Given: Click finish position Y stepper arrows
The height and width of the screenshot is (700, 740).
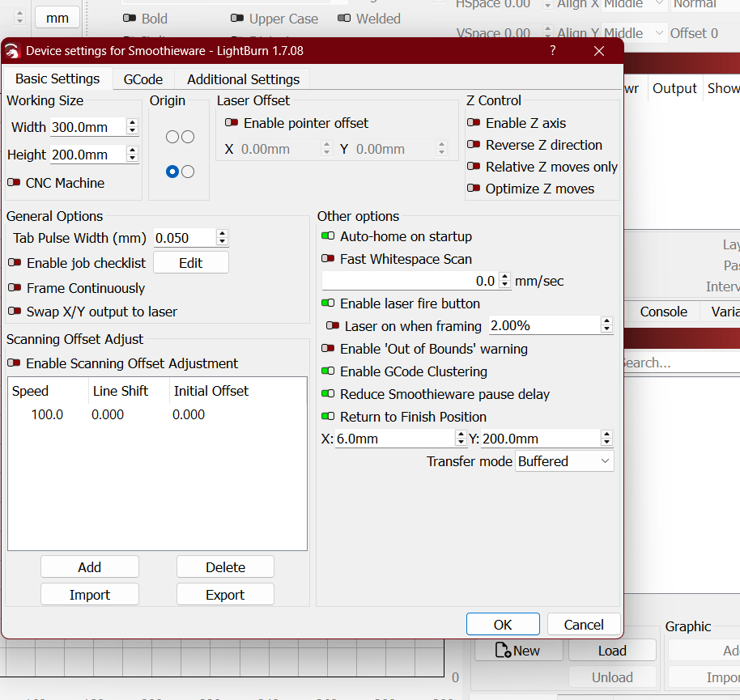Looking at the screenshot, I should coord(607,438).
